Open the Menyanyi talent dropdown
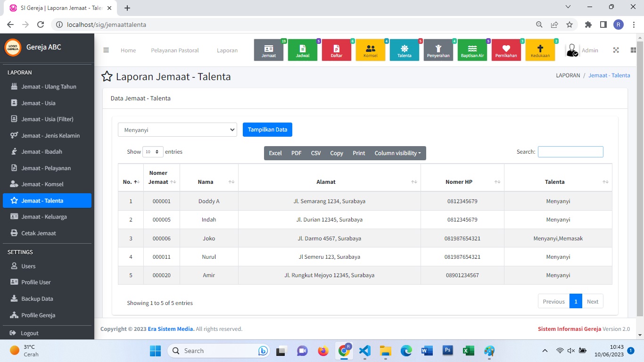This screenshot has width=644, height=362. pos(177,130)
